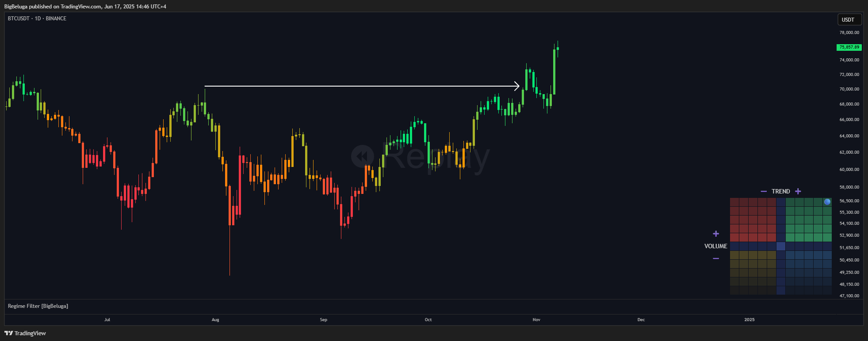
Task: Click the 62,000.00 price axis label
Action: [849, 152]
